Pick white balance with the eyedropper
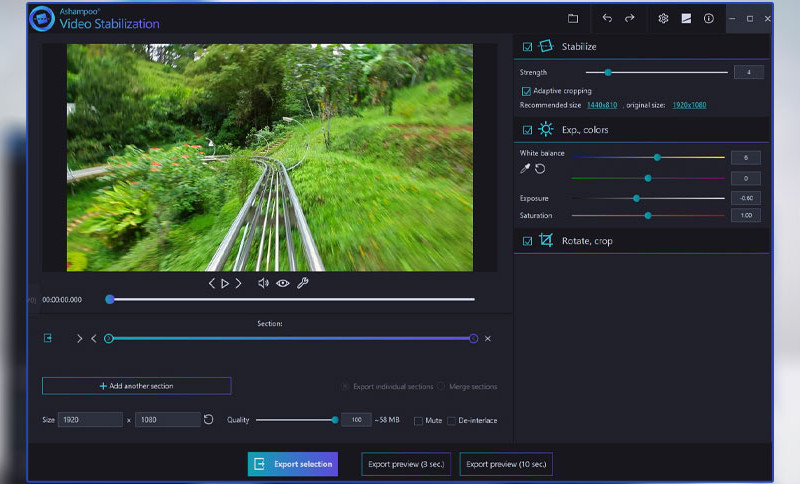 coord(525,169)
